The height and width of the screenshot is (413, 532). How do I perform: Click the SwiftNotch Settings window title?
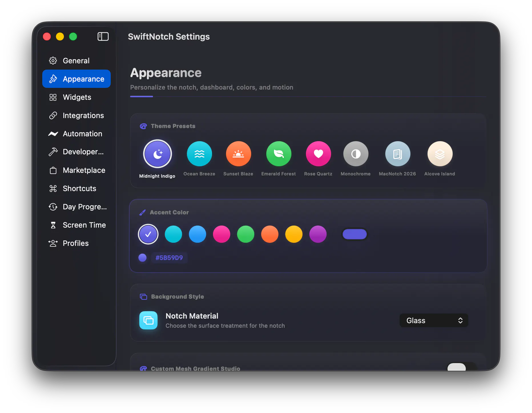coord(169,37)
